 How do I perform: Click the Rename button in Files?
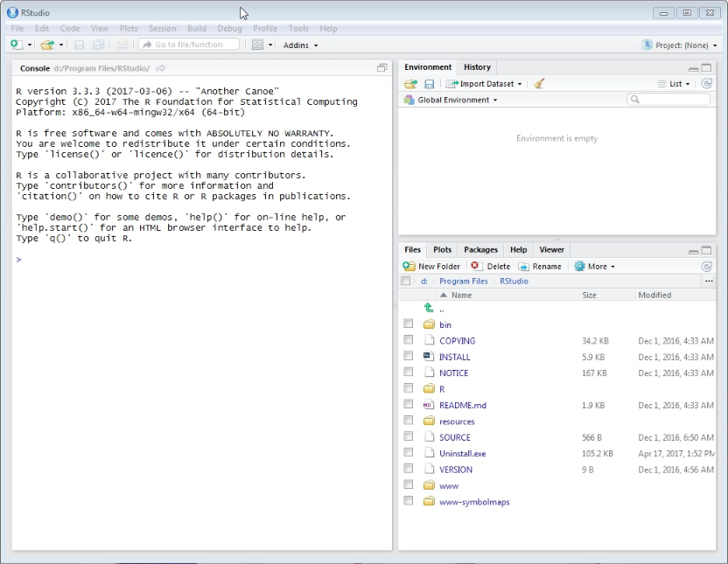click(540, 266)
